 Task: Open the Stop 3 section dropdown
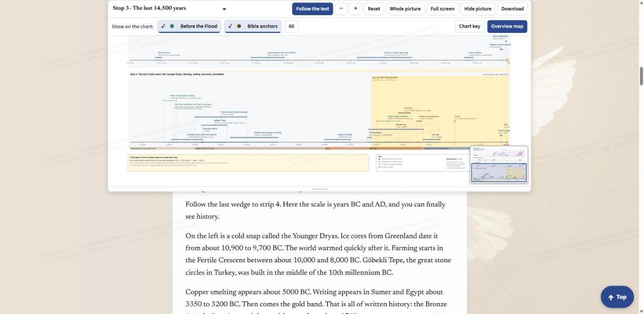coord(169,9)
